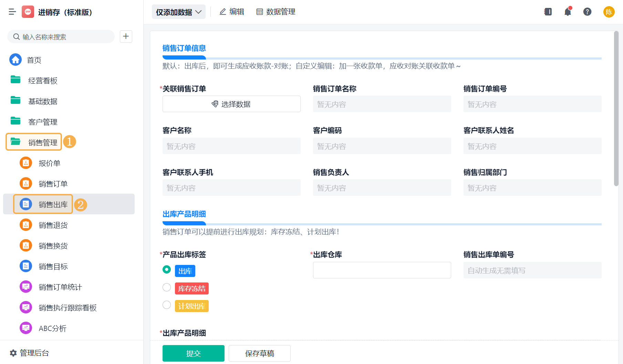Open the user avatar 陈
Viewport: 623px width, 364px height.
click(x=609, y=12)
